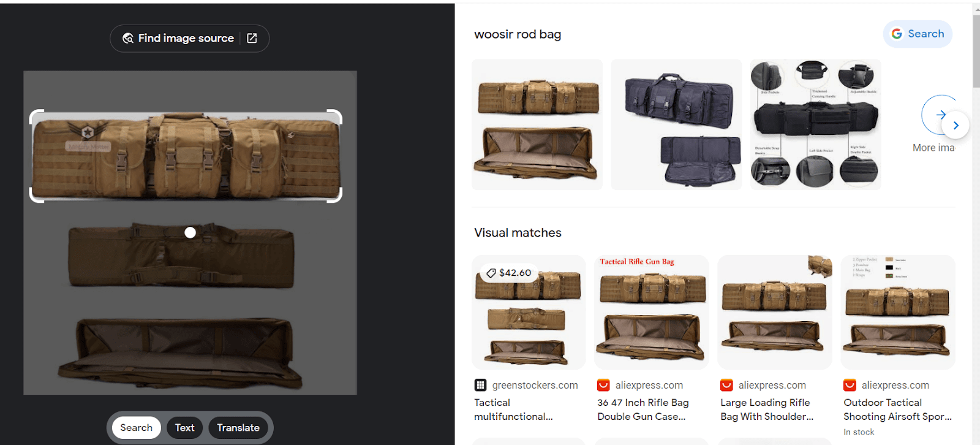Click the navy blue bag thumbnail

pos(676,124)
